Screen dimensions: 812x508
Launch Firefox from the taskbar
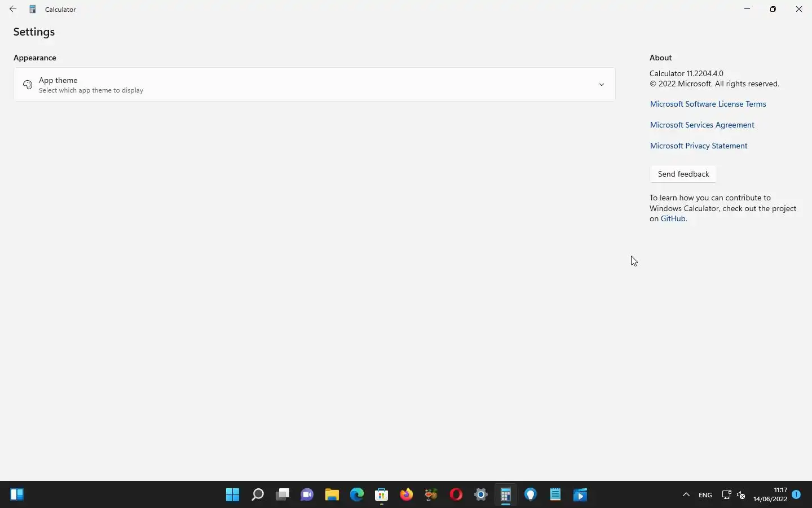pos(407,495)
